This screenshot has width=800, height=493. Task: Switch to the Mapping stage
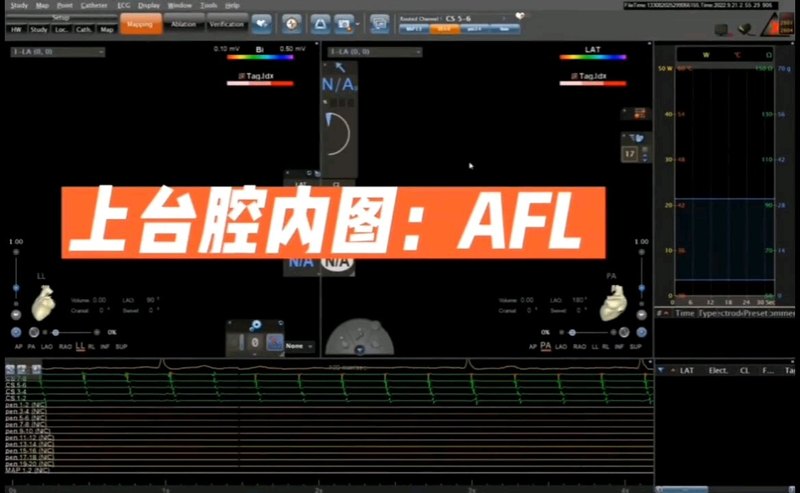click(140, 24)
